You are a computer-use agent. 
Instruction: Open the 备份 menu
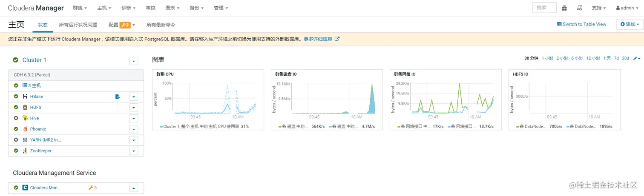click(196, 8)
